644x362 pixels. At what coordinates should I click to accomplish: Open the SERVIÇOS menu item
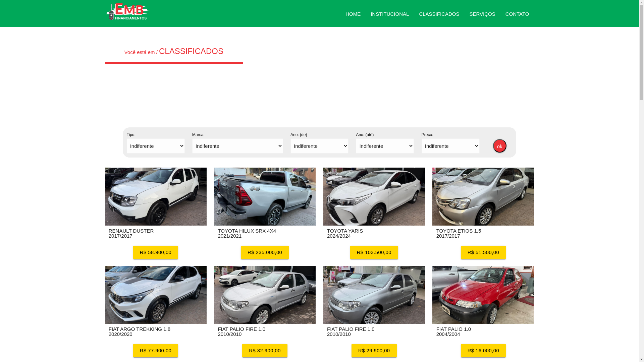pos(482,14)
